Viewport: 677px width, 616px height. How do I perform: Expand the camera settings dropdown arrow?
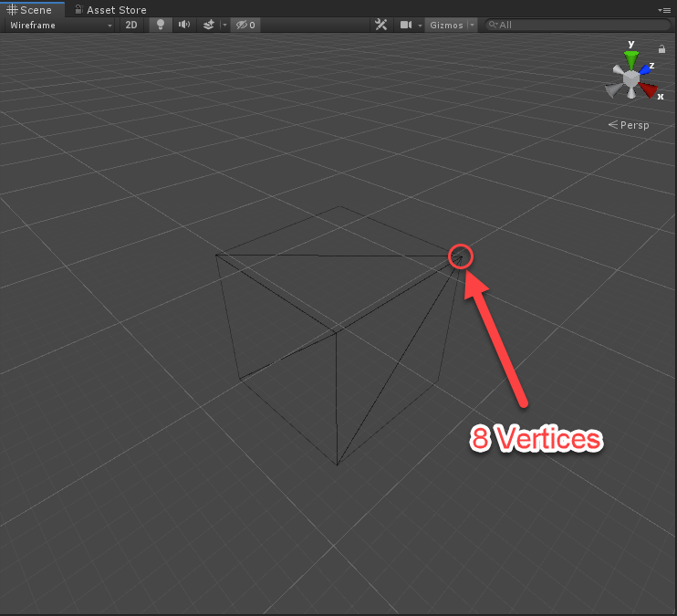(420, 26)
